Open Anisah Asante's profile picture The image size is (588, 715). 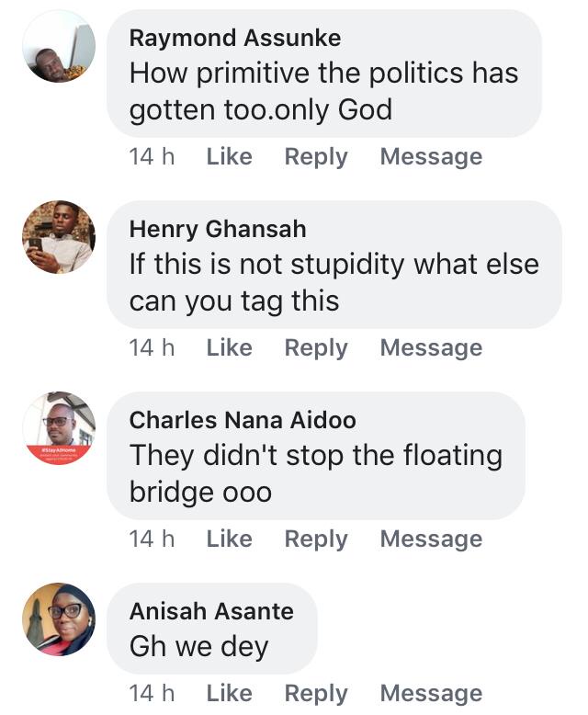pos(59,619)
